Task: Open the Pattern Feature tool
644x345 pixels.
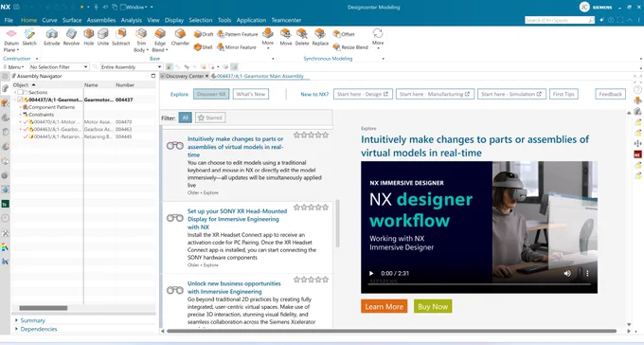Action: click(x=238, y=34)
